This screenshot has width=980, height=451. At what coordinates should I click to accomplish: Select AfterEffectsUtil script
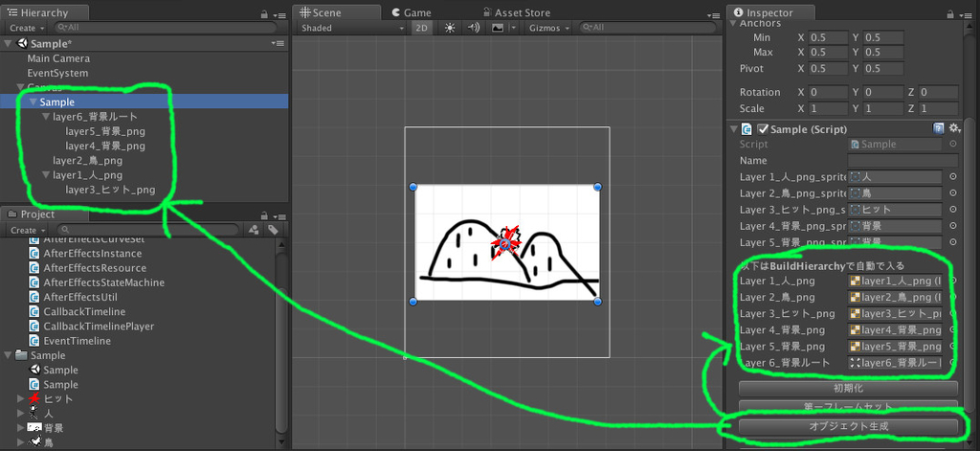click(x=80, y=297)
